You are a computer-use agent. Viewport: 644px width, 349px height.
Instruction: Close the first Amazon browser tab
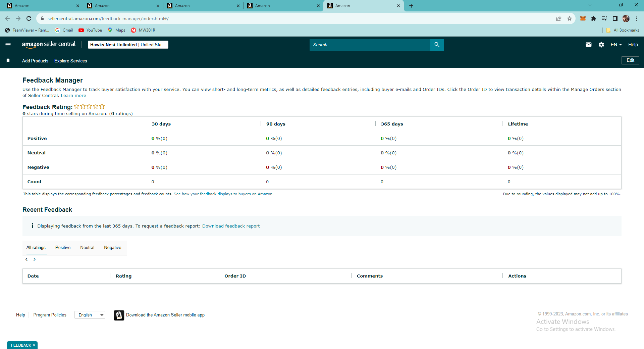click(77, 6)
